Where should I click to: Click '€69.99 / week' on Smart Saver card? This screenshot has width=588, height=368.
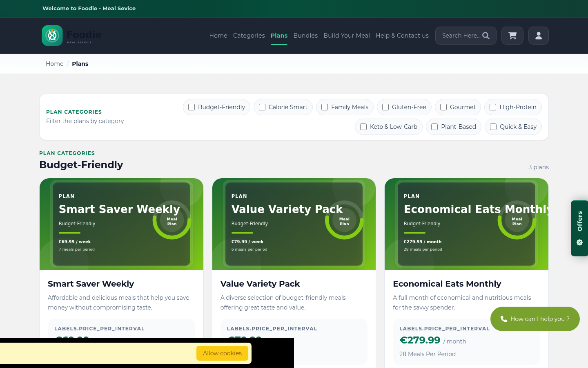(x=75, y=242)
